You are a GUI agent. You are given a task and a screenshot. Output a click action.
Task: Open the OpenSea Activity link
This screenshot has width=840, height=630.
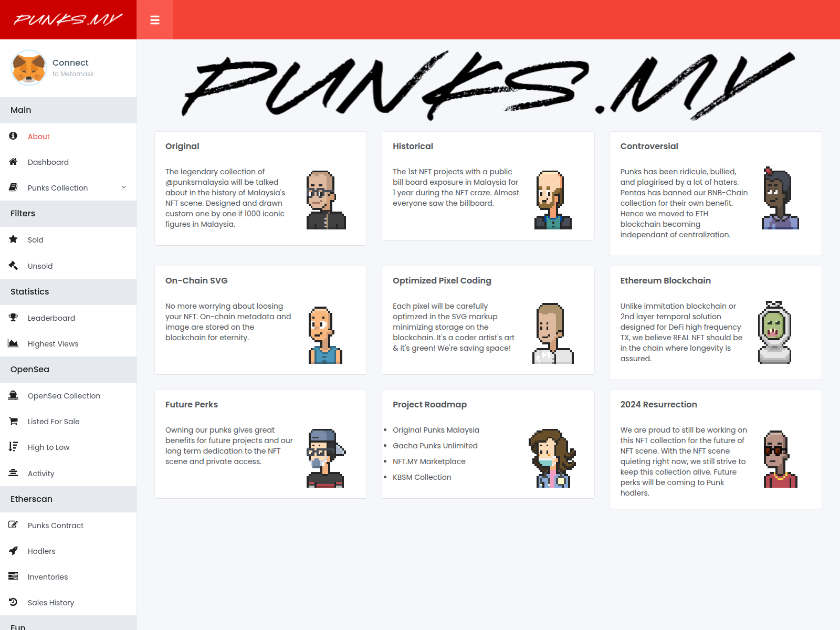click(68, 474)
